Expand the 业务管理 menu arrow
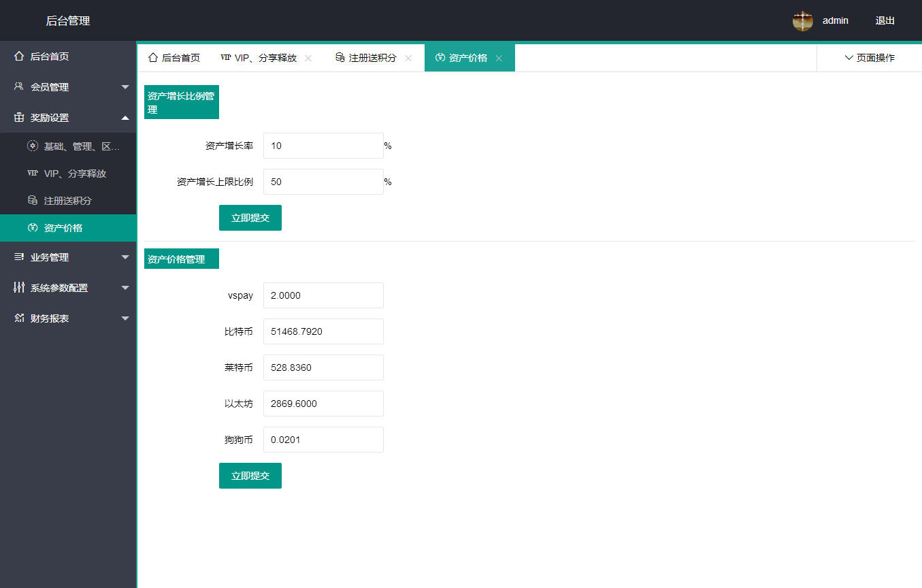The image size is (922, 588). pyautogui.click(x=125, y=257)
